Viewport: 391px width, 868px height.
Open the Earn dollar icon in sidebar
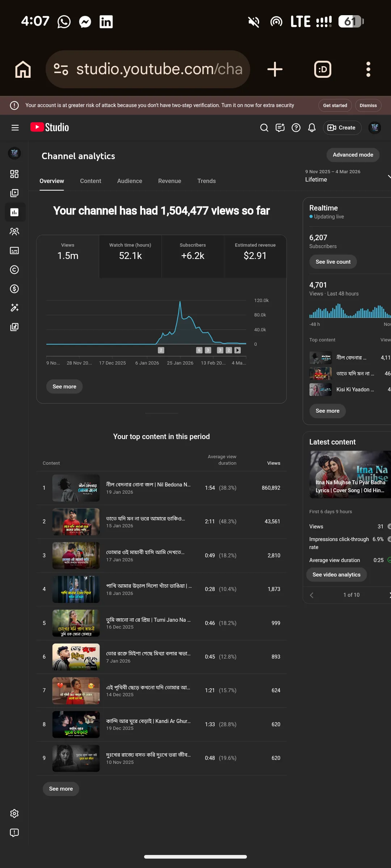[14, 289]
